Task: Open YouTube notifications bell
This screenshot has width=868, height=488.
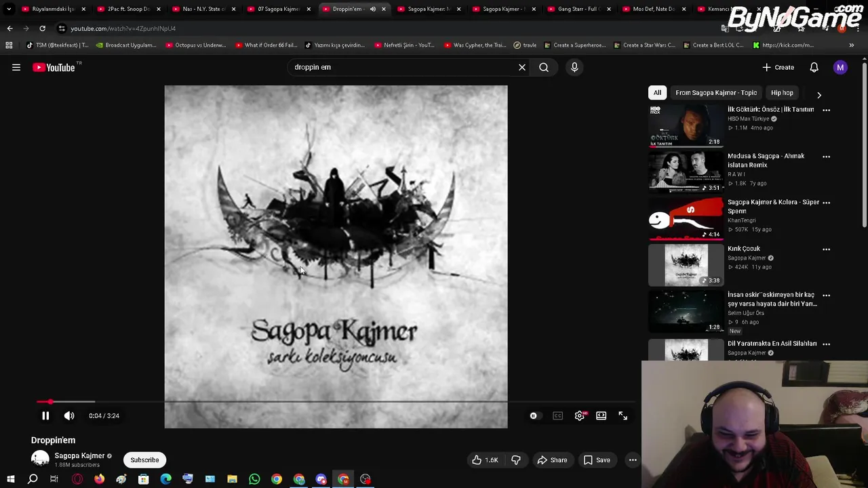Action: pyautogui.click(x=814, y=67)
